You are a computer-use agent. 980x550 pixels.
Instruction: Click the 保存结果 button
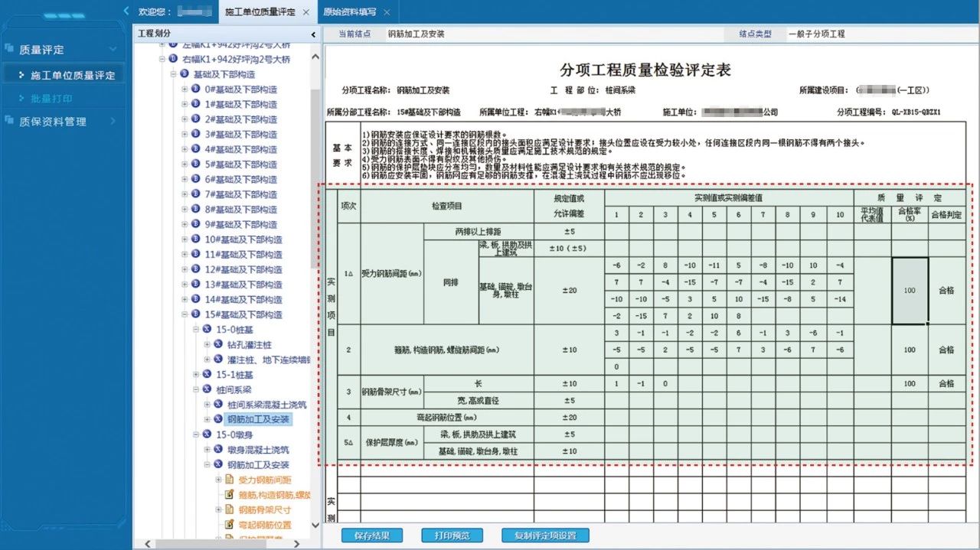[371, 535]
